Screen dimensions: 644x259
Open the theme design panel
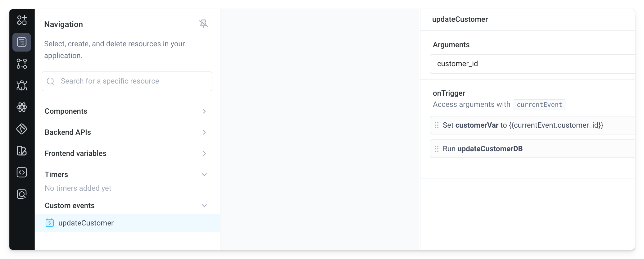click(x=21, y=151)
